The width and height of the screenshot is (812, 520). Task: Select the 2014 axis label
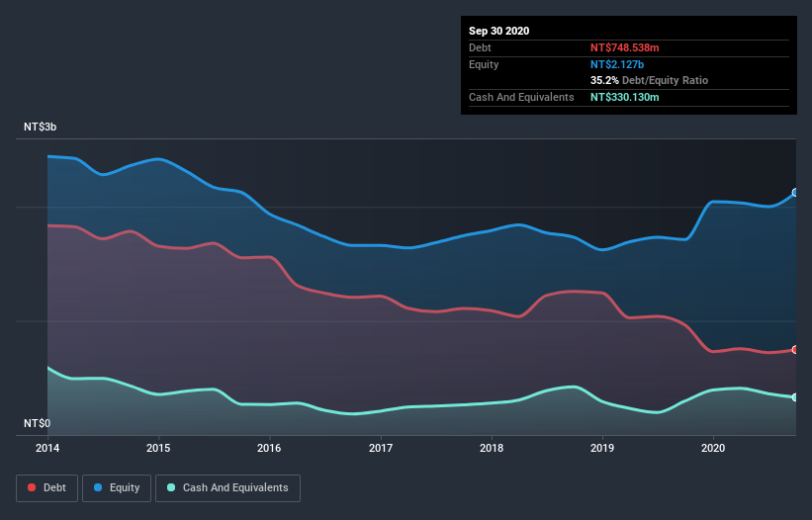(47, 448)
